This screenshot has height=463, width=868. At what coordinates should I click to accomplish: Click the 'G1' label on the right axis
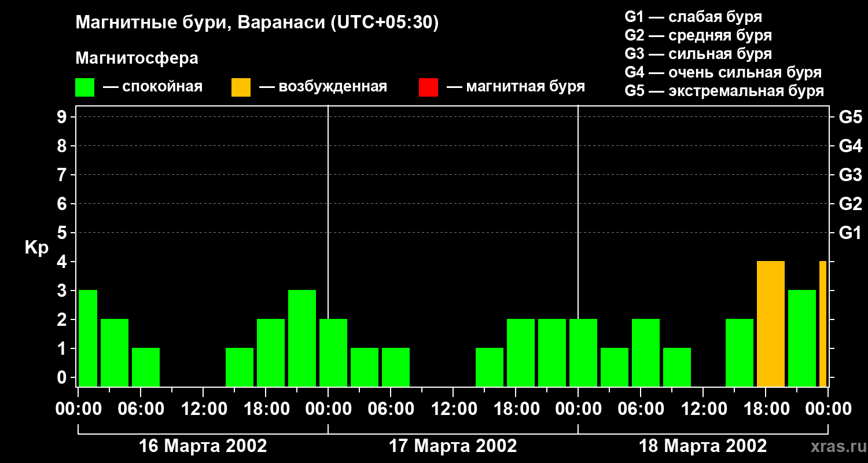pos(850,233)
